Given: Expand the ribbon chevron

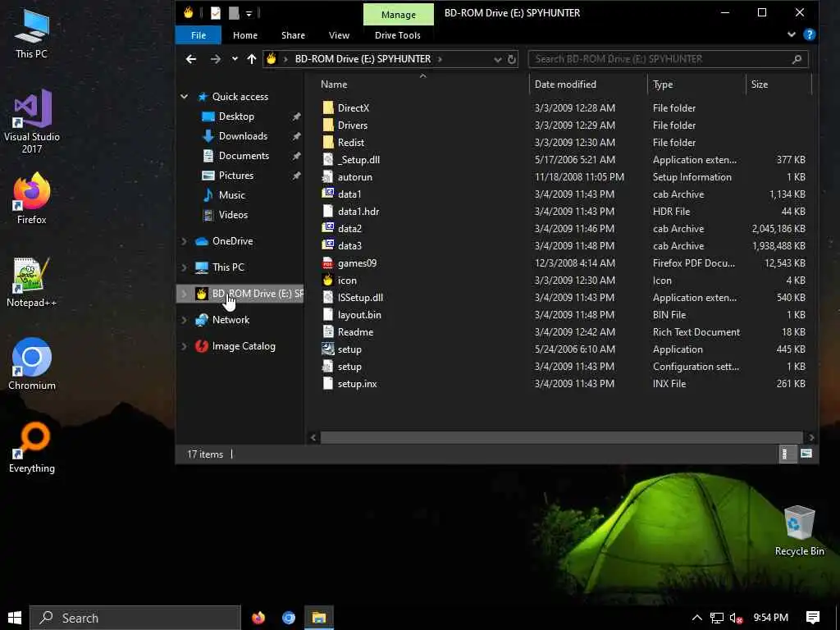Looking at the screenshot, I should (792, 34).
